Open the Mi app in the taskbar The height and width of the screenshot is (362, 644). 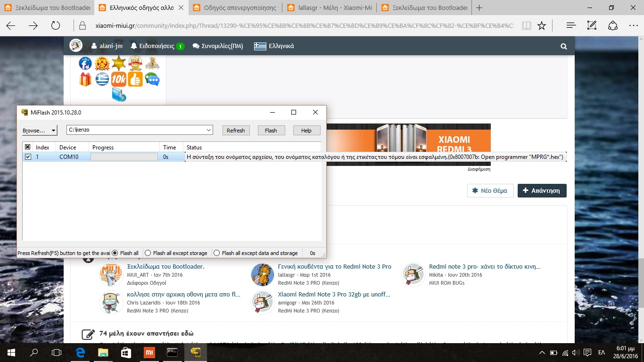pyautogui.click(x=149, y=353)
